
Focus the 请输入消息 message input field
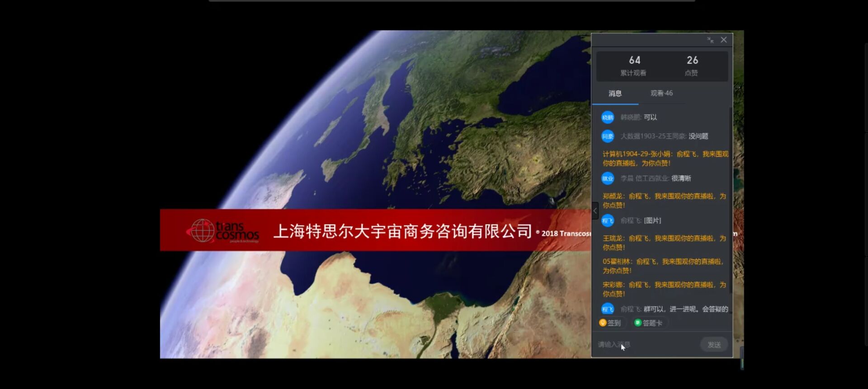pos(646,345)
